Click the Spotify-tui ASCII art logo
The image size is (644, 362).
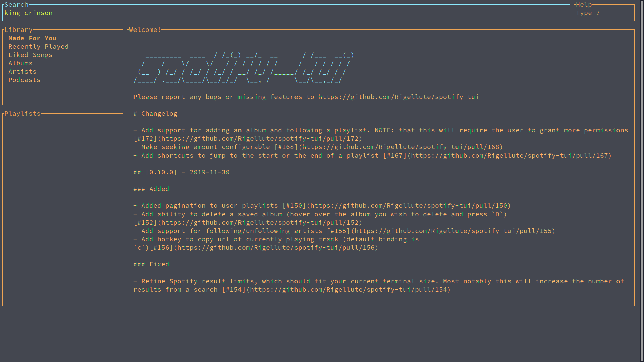[x=244, y=68]
